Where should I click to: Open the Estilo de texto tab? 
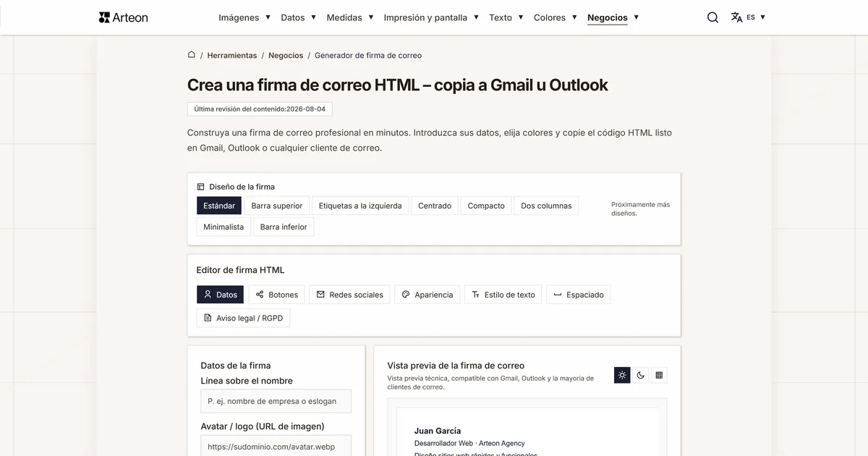[x=503, y=295]
